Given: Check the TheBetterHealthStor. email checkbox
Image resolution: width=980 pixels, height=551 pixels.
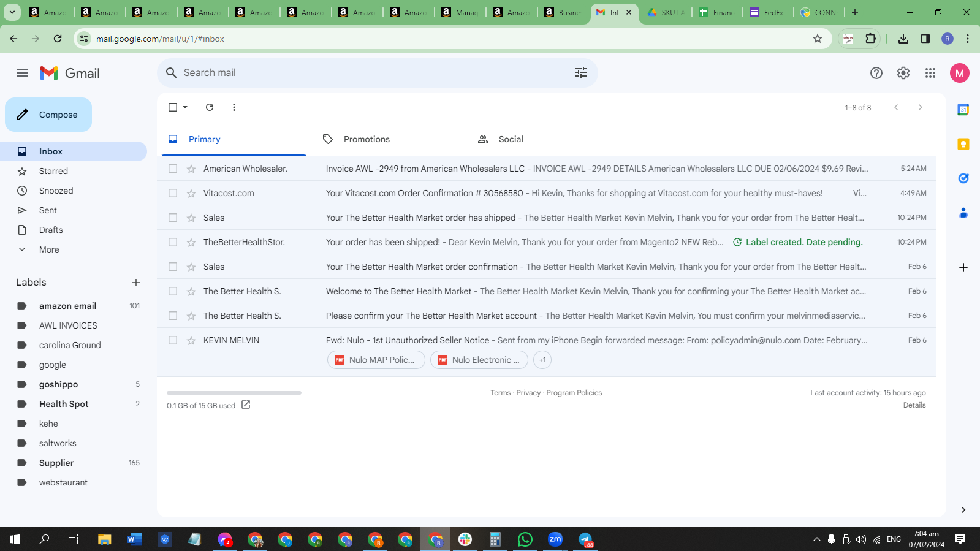Looking at the screenshot, I should pyautogui.click(x=173, y=242).
